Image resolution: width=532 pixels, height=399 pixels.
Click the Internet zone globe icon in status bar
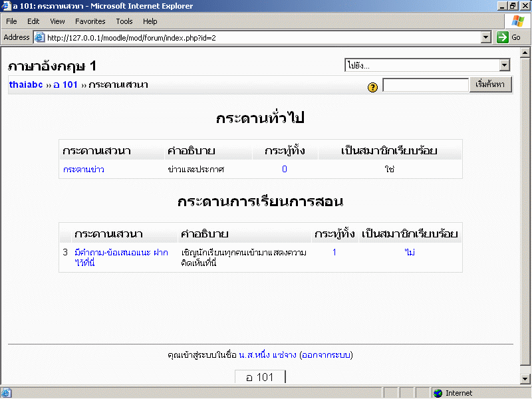pyautogui.click(x=438, y=393)
